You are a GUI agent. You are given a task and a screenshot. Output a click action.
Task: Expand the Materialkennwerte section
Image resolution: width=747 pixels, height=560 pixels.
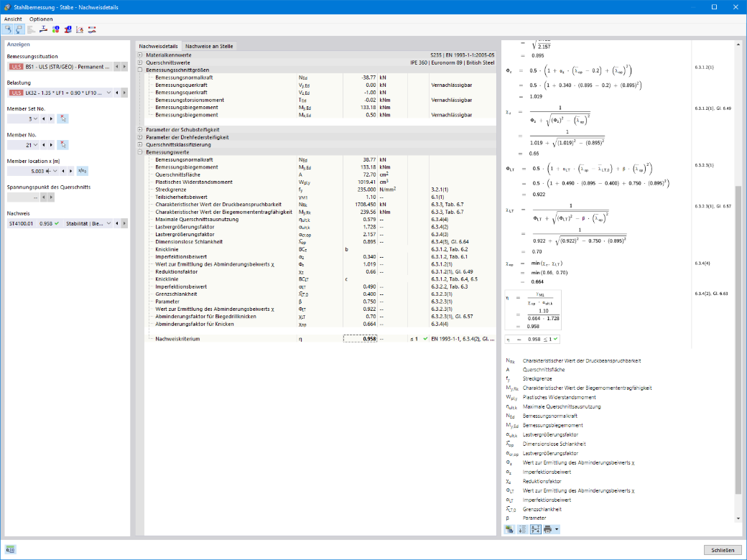coord(140,55)
